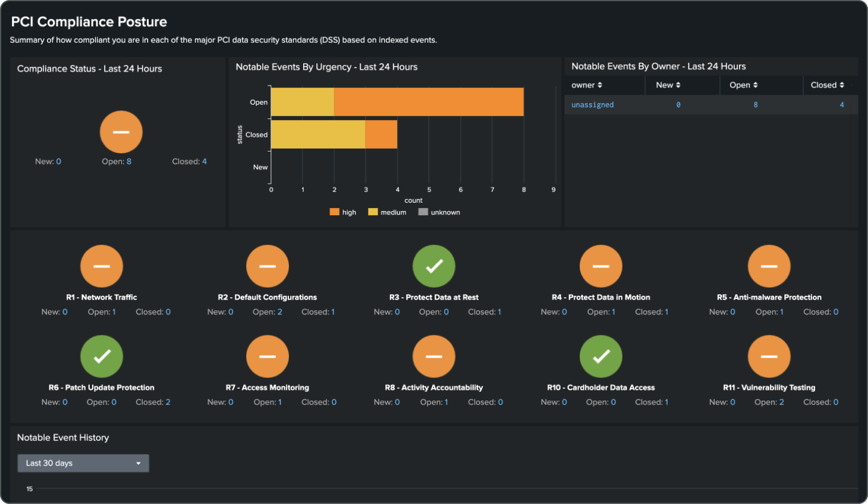The height and width of the screenshot is (504, 868).
Task: Sort table by New column
Action: click(x=668, y=85)
